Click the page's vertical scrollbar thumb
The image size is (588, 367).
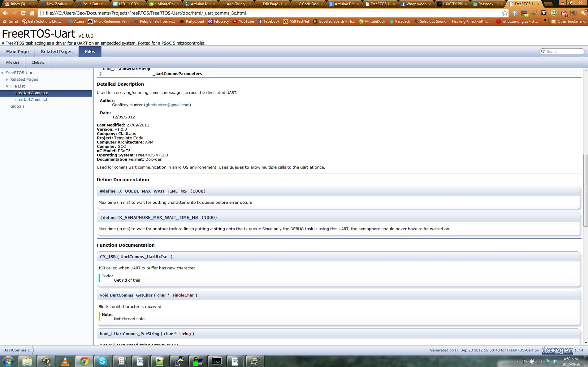(585, 190)
